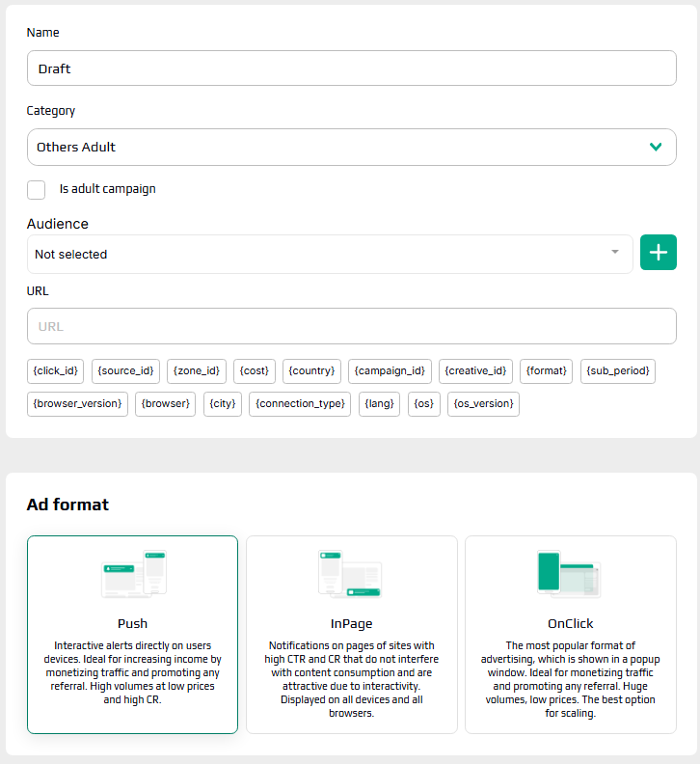Add the {connection_type} macro

[x=300, y=404]
